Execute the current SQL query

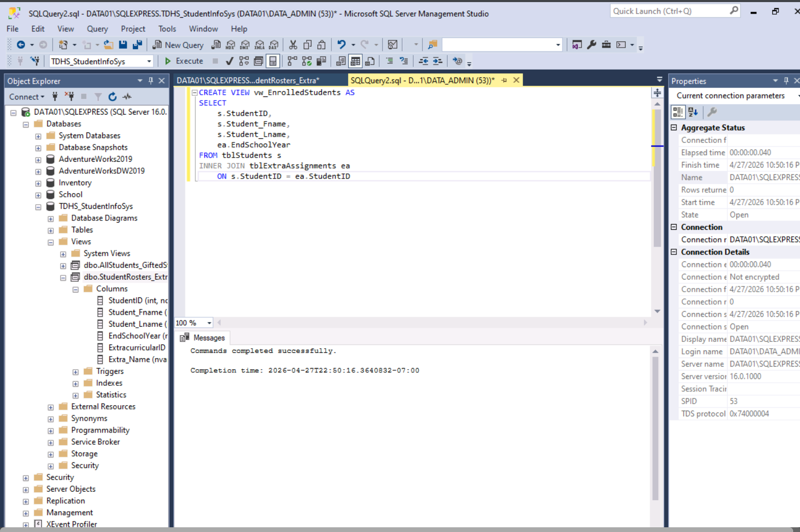[x=184, y=61]
